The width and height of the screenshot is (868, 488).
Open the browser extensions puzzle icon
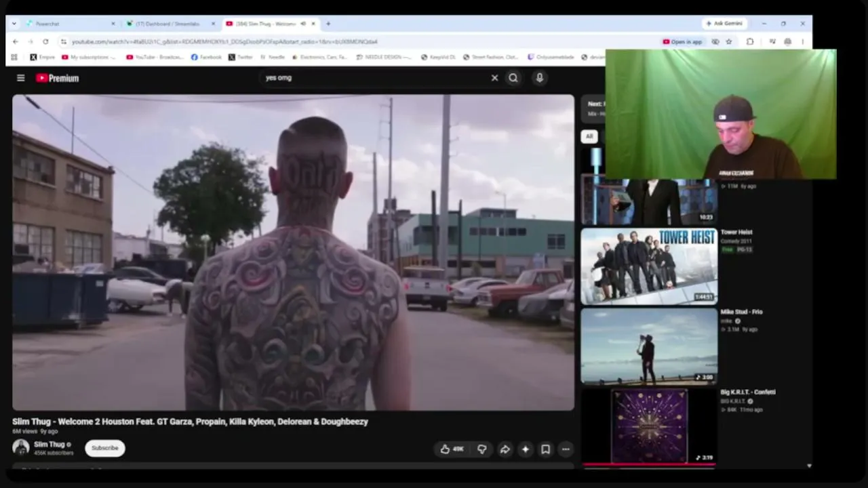[750, 42]
